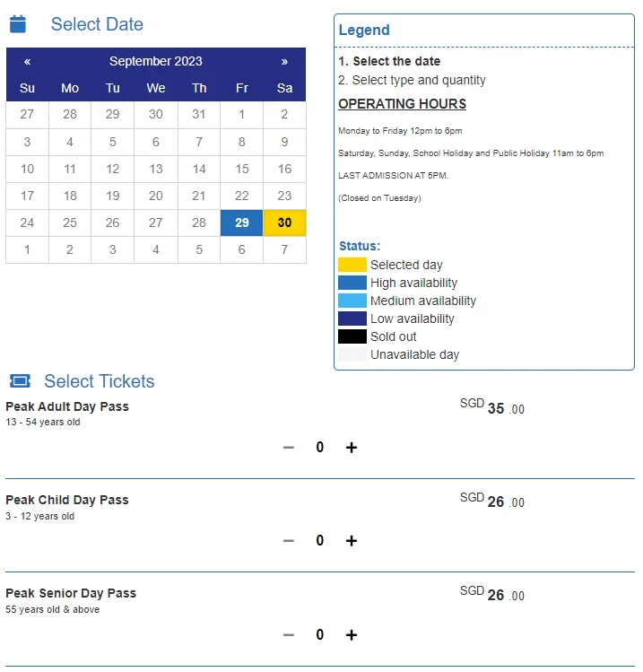Viewport: 643px width, 672px height.
Task: Click the Medium availability color swatch
Action: (352, 301)
